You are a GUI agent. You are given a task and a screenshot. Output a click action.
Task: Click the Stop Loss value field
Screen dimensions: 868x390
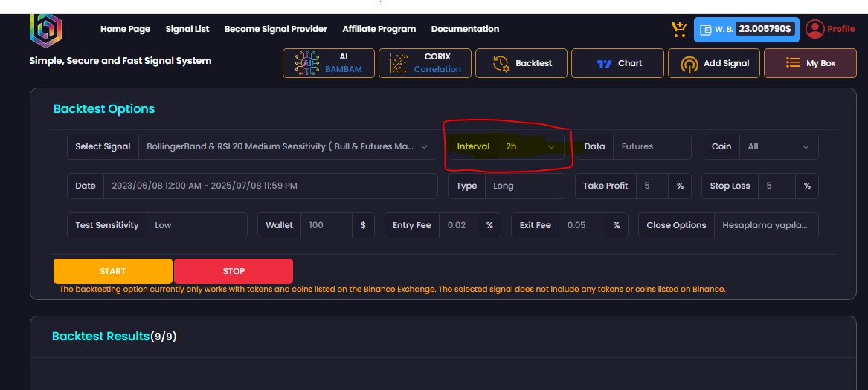pos(777,186)
